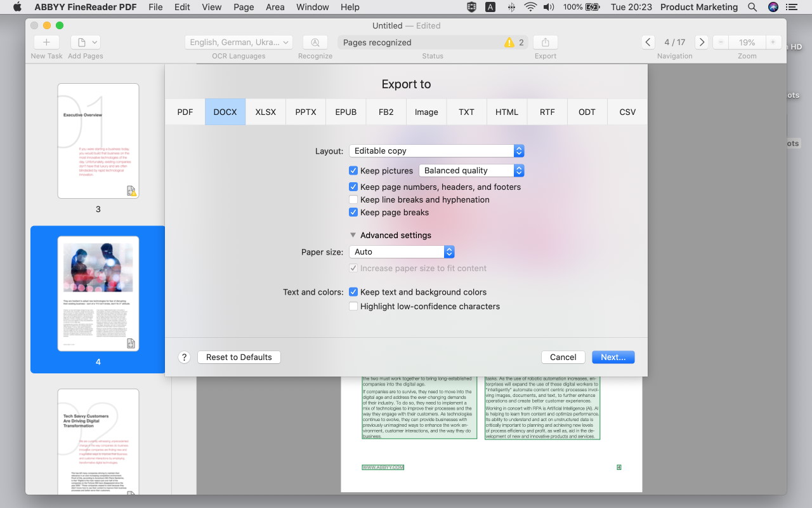Open the Balanced quality dropdown
The image size is (812, 508).
(x=471, y=170)
